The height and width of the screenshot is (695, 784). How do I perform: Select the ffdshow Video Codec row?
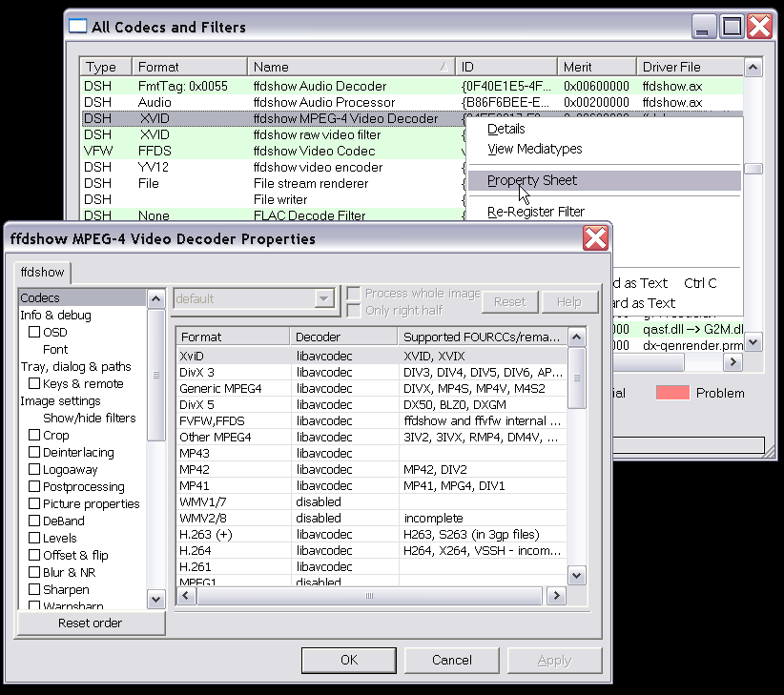274,151
